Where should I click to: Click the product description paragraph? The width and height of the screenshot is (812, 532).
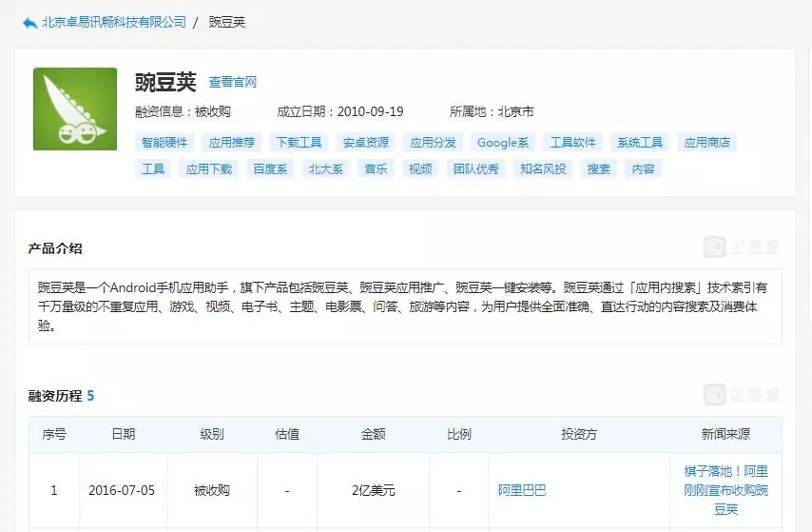click(405, 306)
